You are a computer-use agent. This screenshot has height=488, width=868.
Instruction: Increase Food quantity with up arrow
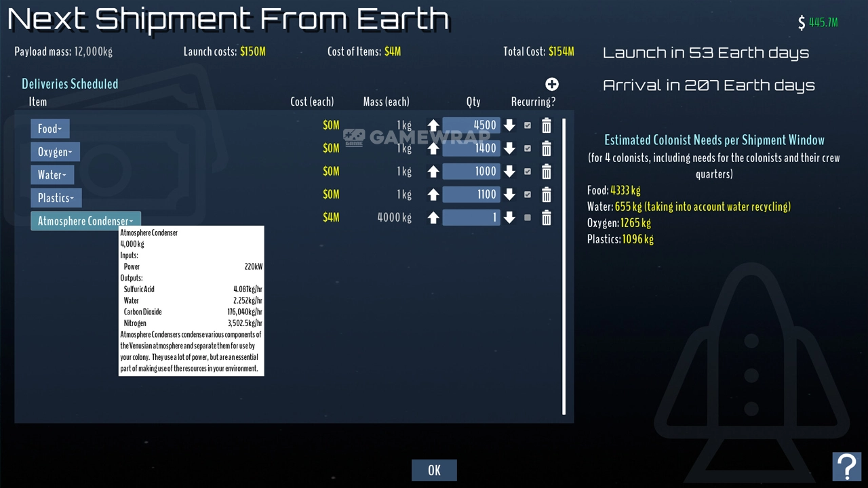(x=433, y=125)
